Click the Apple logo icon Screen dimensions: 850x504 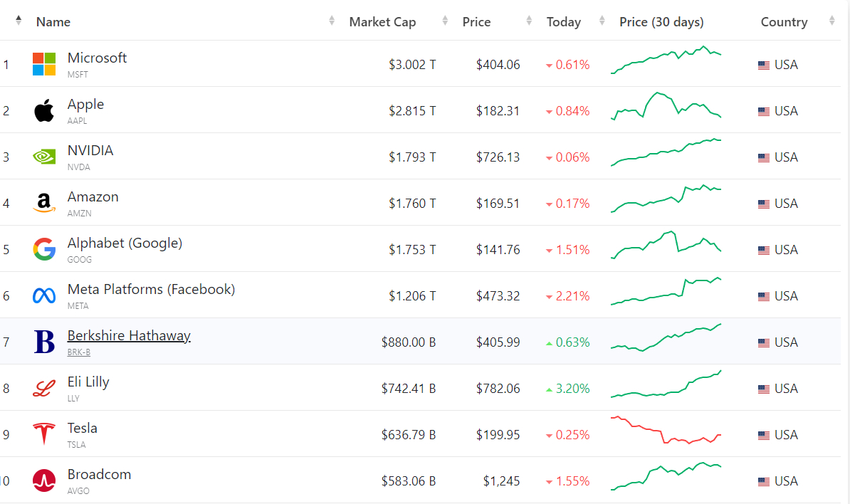tap(44, 110)
